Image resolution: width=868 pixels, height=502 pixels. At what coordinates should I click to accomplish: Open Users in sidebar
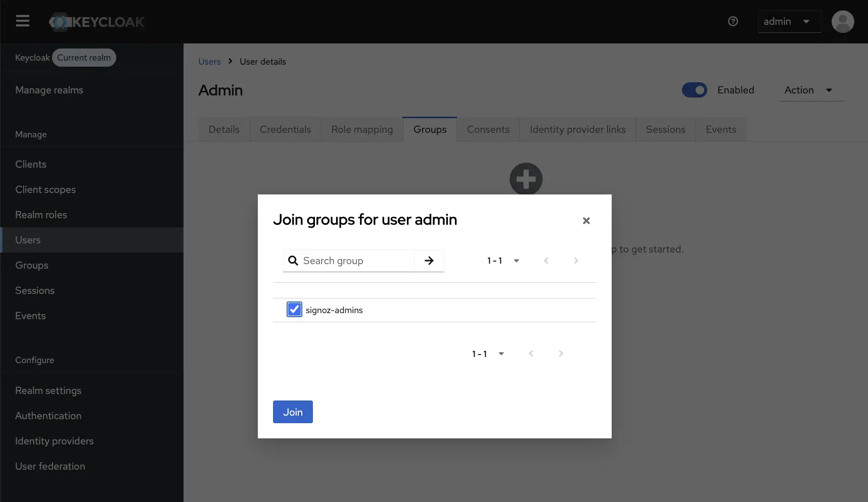coord(92,240)
